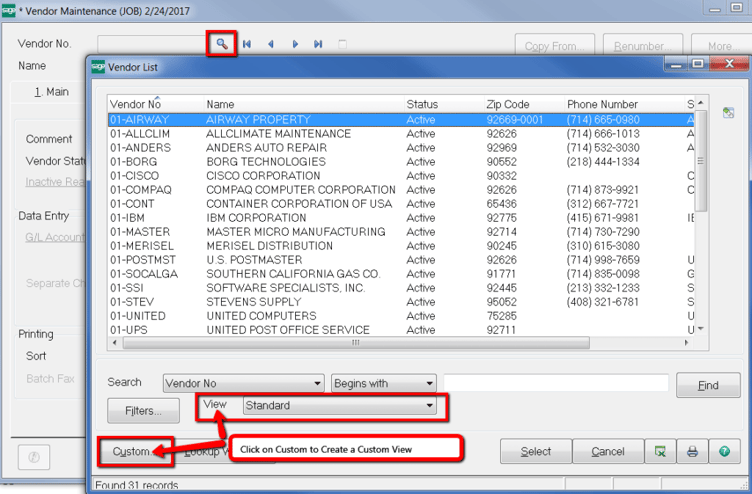Viewport: 752px width, 494px height.
Task: Open the Filters dialog button
Action: coord(143,410)
